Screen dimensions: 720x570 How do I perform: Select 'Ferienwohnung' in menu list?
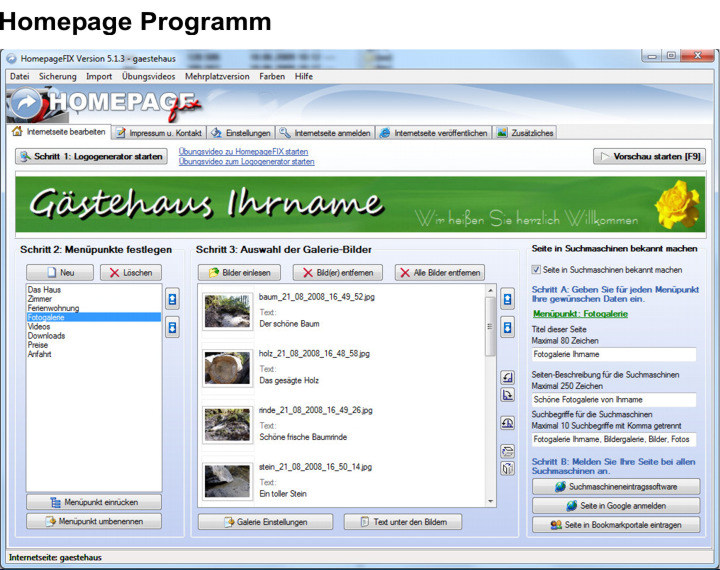(94, 308)
